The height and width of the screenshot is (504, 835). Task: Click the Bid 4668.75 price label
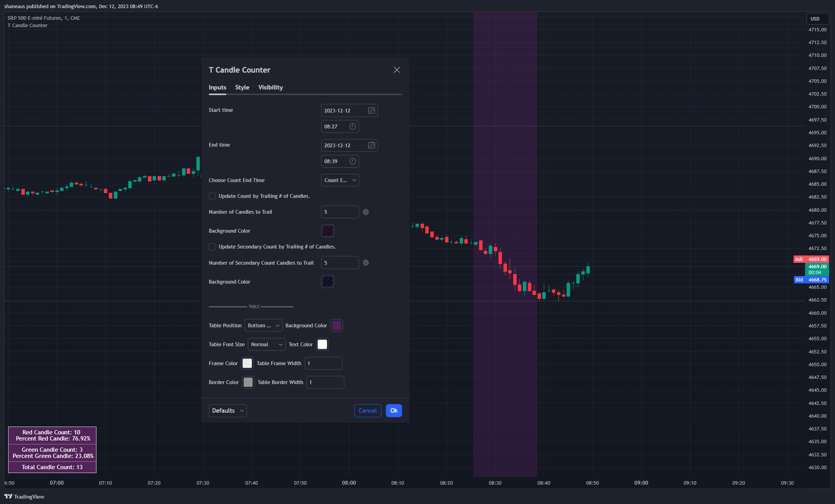click(x=811, y=280)
